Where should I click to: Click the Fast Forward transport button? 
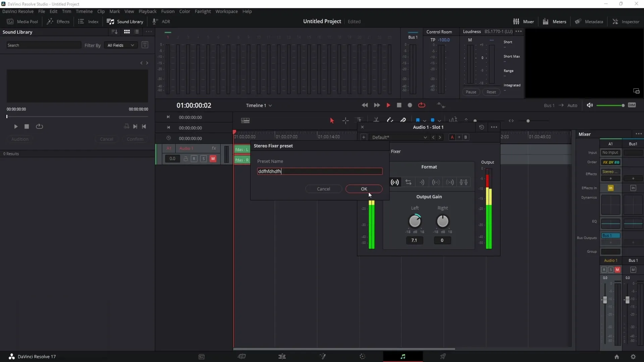[377, 105]
